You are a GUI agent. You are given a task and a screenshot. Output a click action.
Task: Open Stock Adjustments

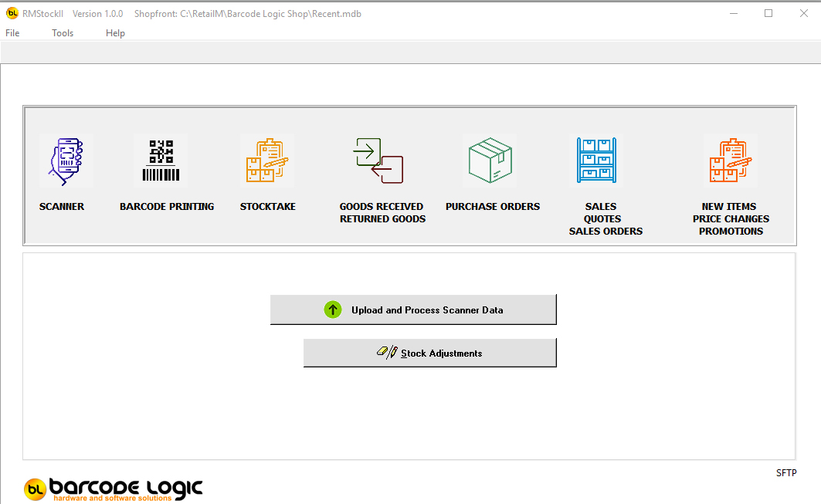point(429,352)
